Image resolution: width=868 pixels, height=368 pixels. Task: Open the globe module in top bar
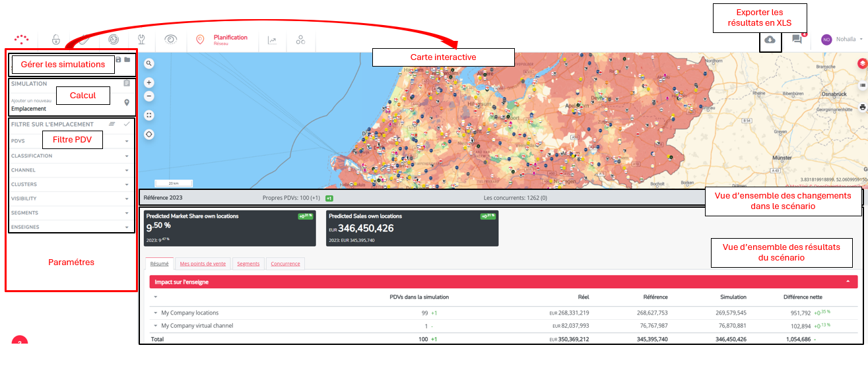click(114, 40)
